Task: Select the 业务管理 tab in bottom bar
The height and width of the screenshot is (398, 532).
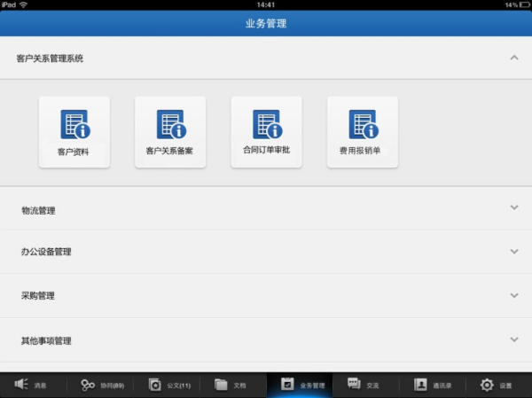Action: (x=301, y=385)
